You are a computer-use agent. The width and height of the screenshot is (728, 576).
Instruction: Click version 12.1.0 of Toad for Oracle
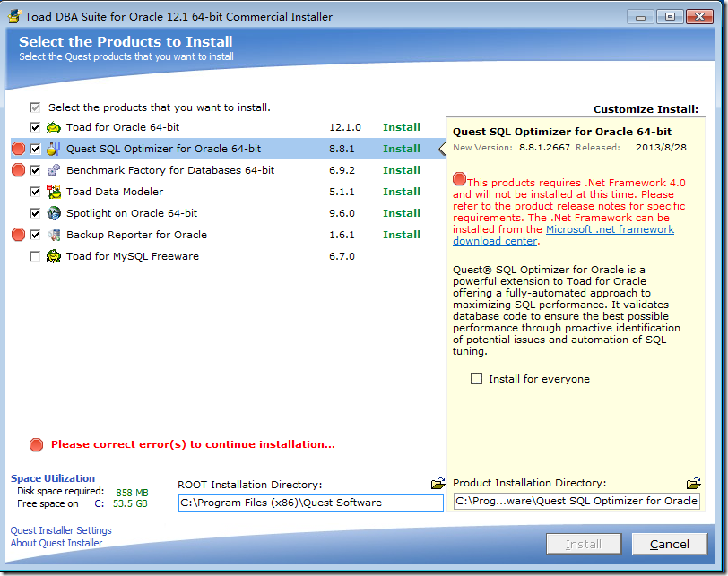coord(345,127)
